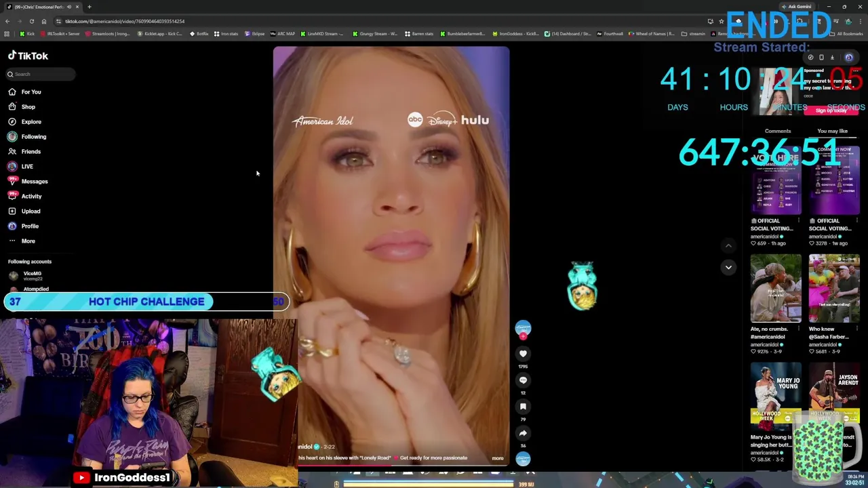Open the All Bookmarks folder
This screenshot has height=488, width=868.
(x=847, y=33)
